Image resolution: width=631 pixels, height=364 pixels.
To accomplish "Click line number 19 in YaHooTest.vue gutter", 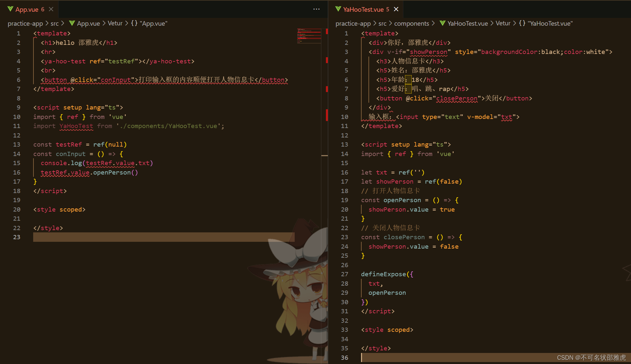I will pyautogui.click(x=344, y=200).
